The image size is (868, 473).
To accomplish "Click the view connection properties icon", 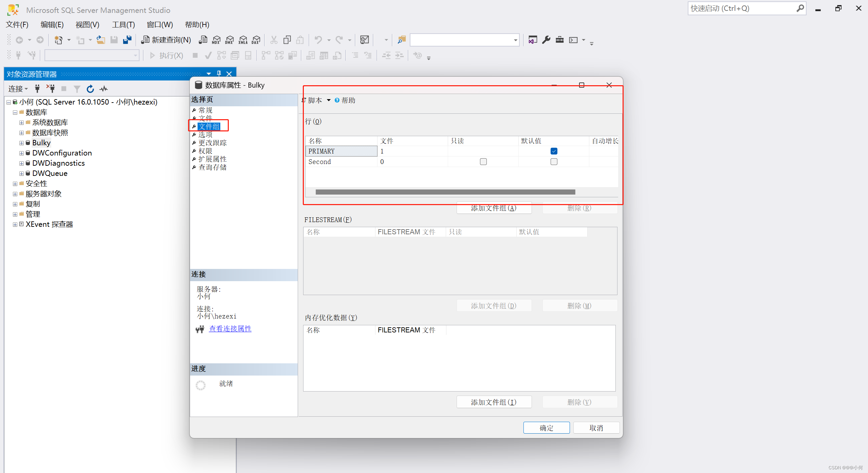I will (200, 329).
